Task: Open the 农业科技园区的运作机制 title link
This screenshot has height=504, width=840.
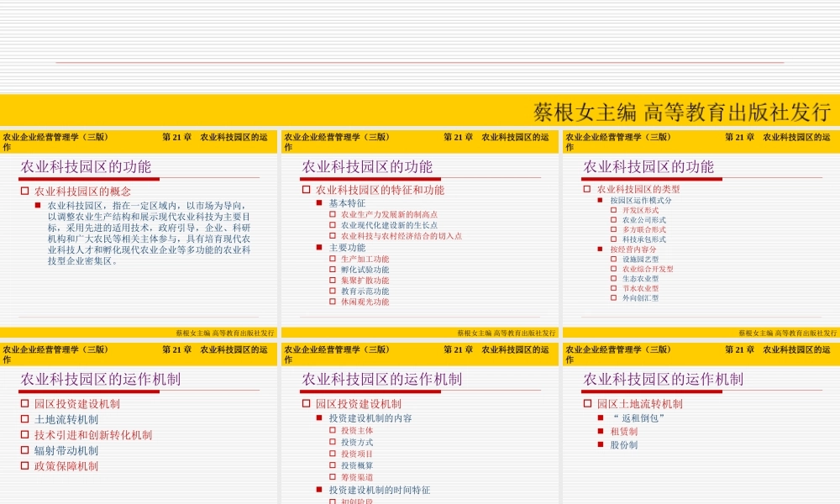Action: (x=101, y=379)
